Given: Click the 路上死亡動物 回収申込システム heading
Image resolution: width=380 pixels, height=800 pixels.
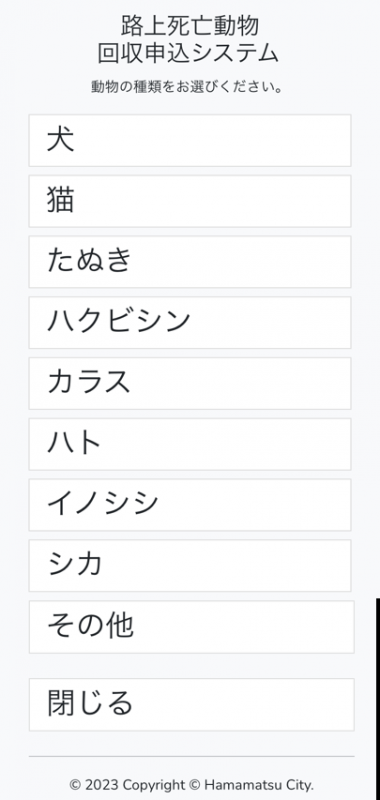Looking at the screenshot, I should (189, 39).
